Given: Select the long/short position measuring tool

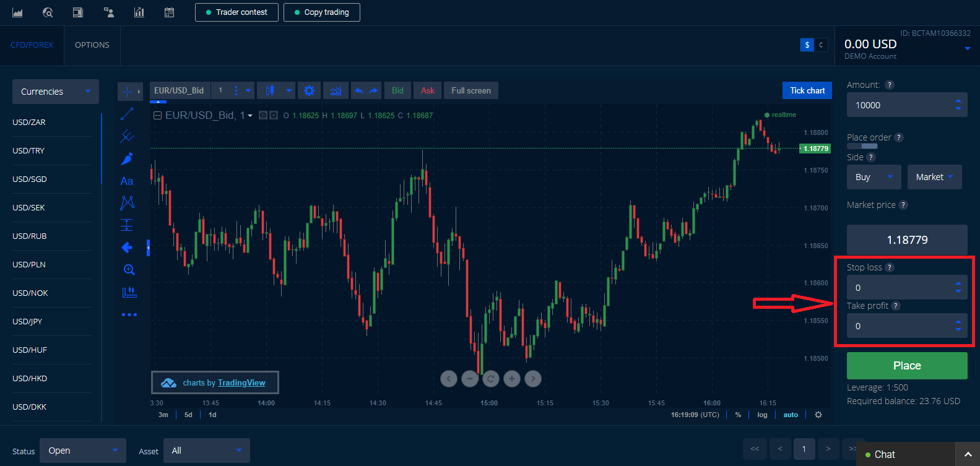Looking at the screenshot, I should pos(127,225).
